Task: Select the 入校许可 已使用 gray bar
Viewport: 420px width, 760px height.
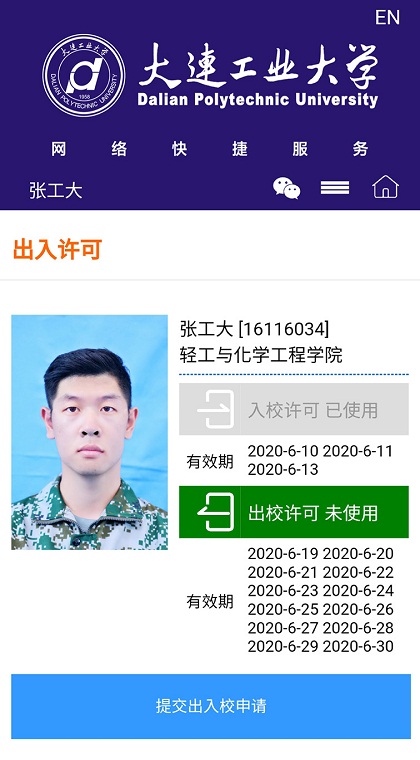Action: click(294, 410)
